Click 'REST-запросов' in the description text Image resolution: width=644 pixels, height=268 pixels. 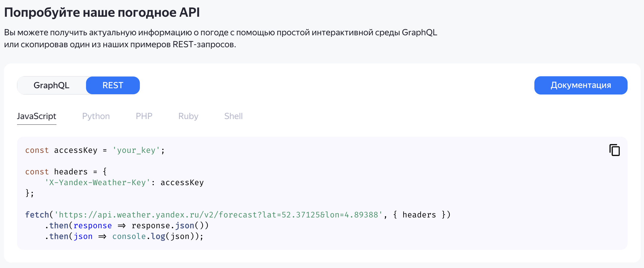coord(204,44)
